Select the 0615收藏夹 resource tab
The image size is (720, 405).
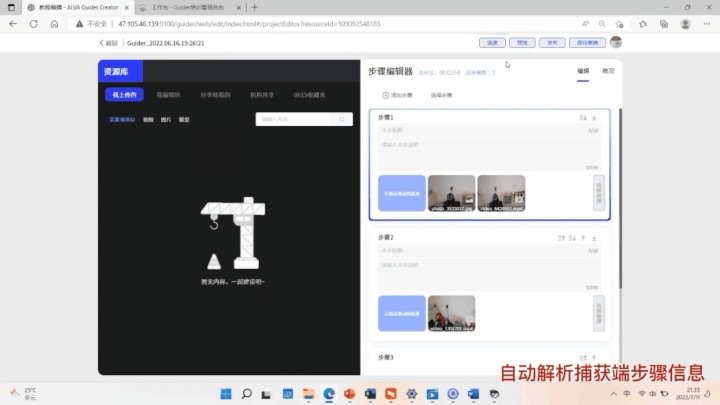tap(309, 95)
